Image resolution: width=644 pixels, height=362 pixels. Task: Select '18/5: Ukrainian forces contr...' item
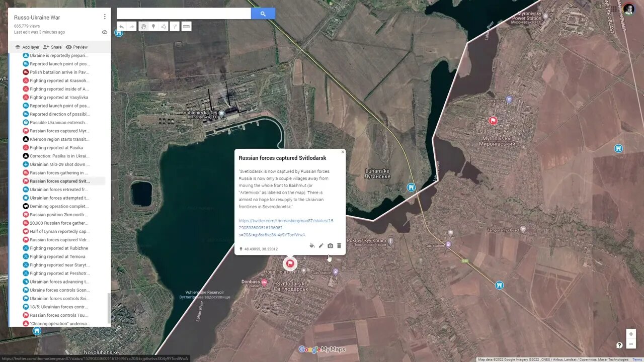coord(59,307)
